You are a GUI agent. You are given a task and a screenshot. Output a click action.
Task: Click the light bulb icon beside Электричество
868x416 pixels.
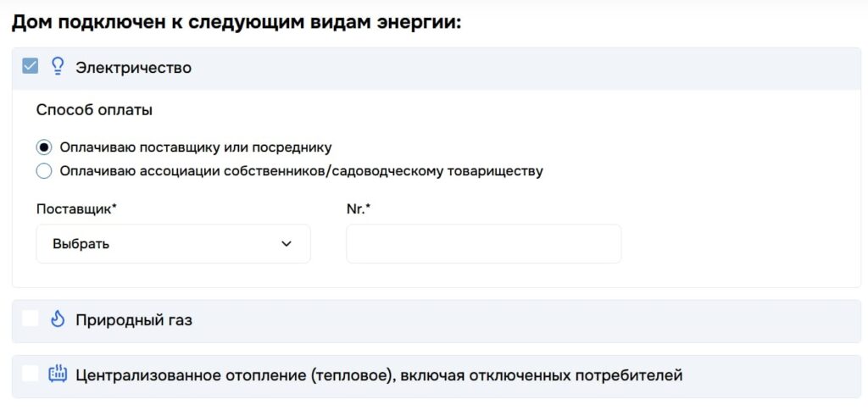58,67
